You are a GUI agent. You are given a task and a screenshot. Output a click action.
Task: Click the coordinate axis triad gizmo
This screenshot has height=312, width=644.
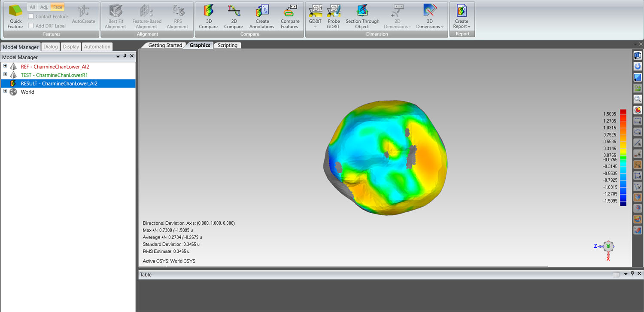coord(608,248)
